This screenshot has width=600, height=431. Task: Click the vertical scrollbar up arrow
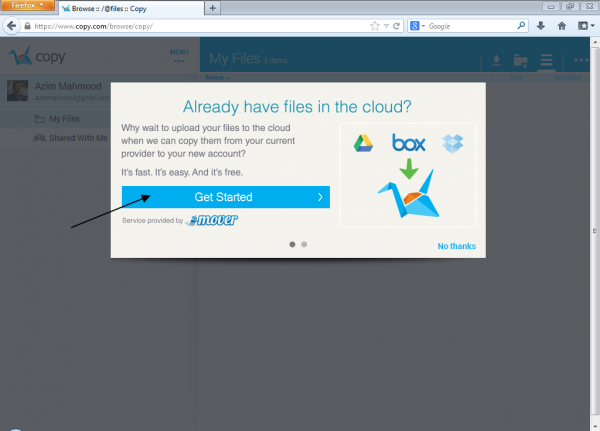(595, 42)
